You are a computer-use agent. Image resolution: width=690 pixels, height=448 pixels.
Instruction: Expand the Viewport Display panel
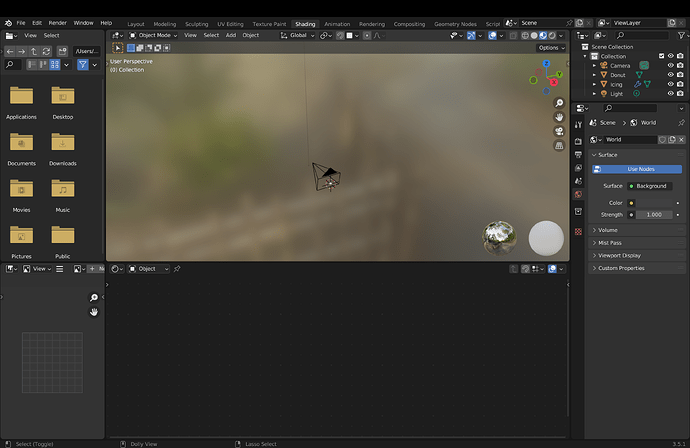coord(637,256)
